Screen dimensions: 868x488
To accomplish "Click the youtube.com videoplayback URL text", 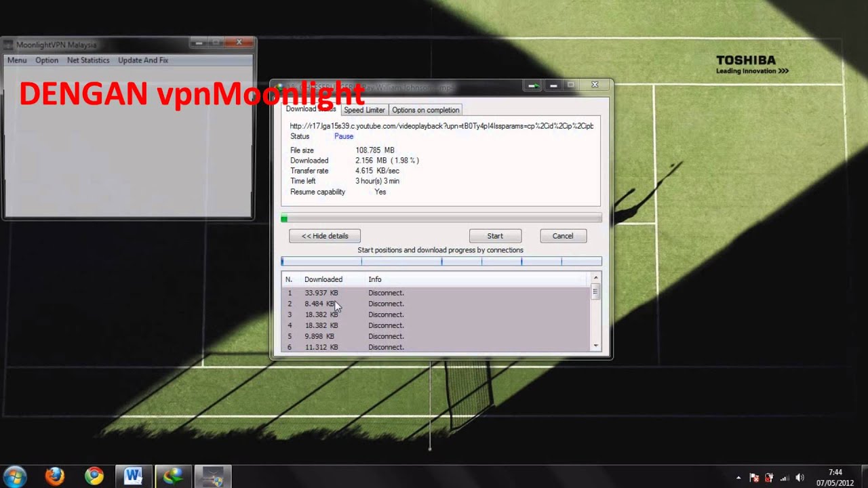I will coord(441,126).
